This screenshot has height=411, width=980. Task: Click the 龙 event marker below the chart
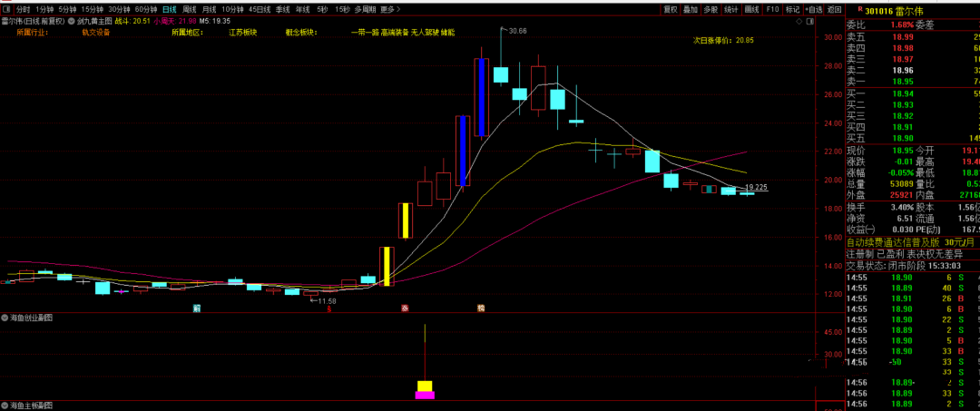481,308
